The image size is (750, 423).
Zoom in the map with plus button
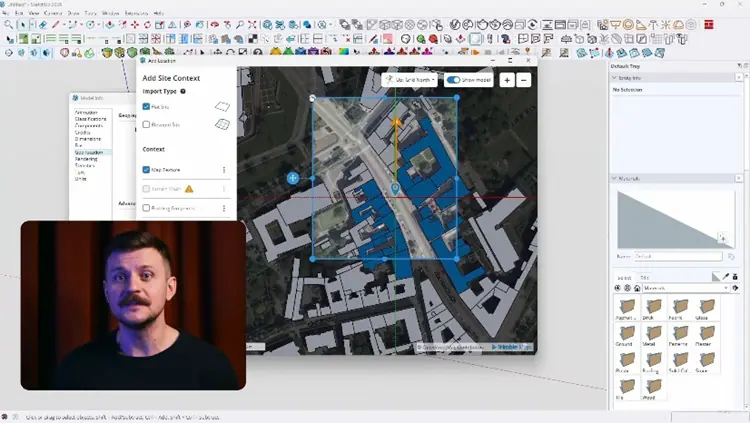[x=507, y=80]
